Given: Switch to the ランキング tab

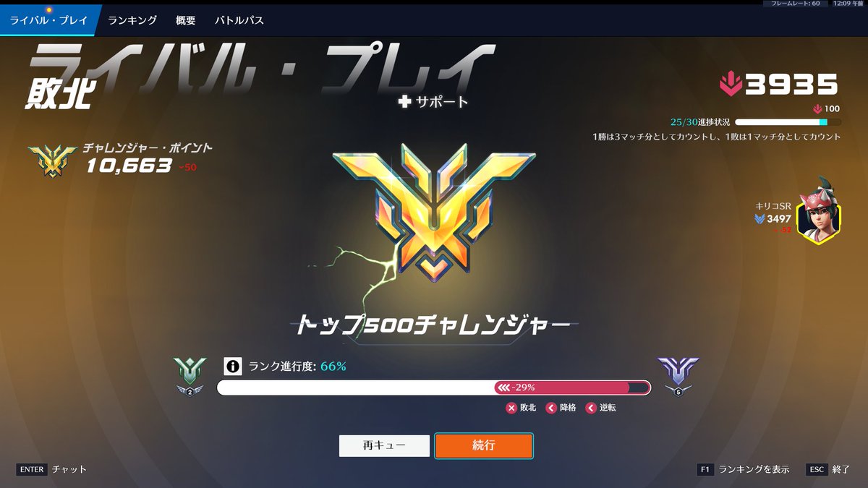Looking at the screenshot, I should tap(132, 20).
